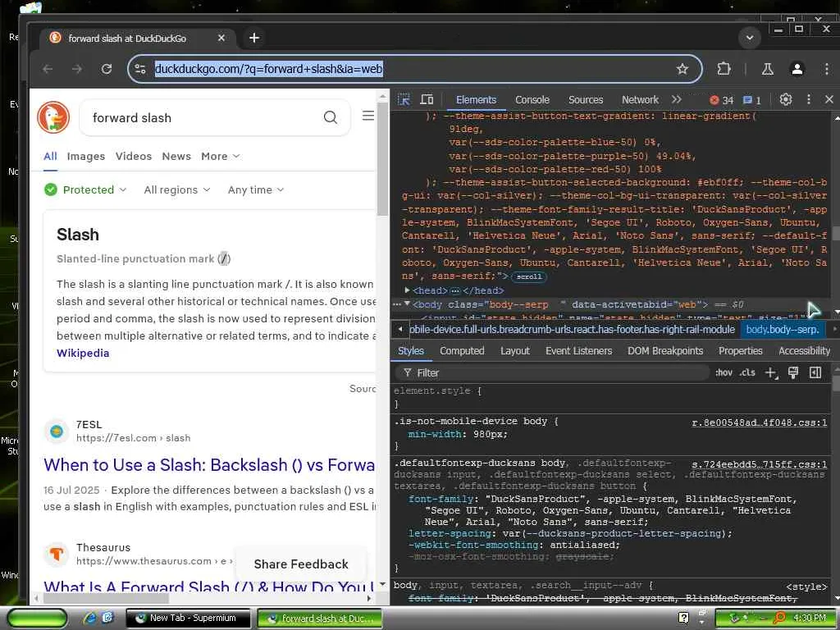Open site information icon in address bar
The image size is (840, 630).
pyautogui.click(x=140, y=69)
